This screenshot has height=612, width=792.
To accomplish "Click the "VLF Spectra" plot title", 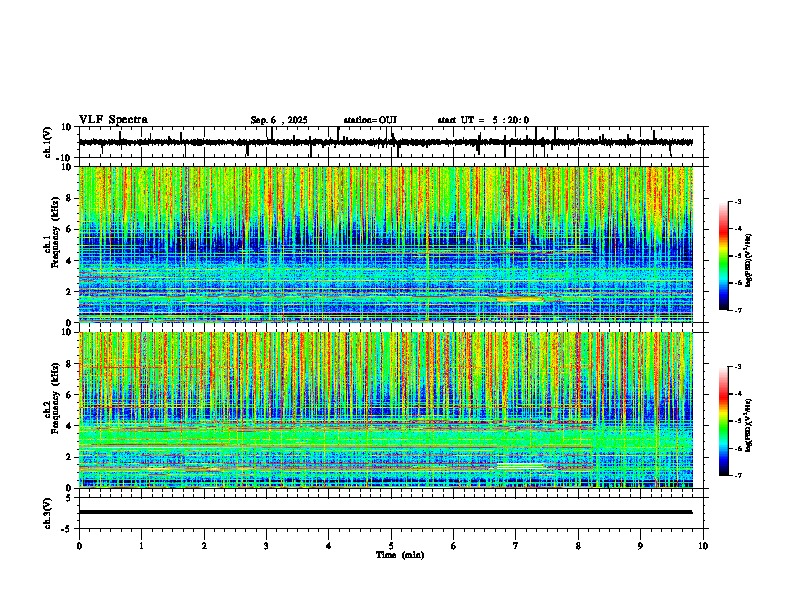I will point(113,120).
